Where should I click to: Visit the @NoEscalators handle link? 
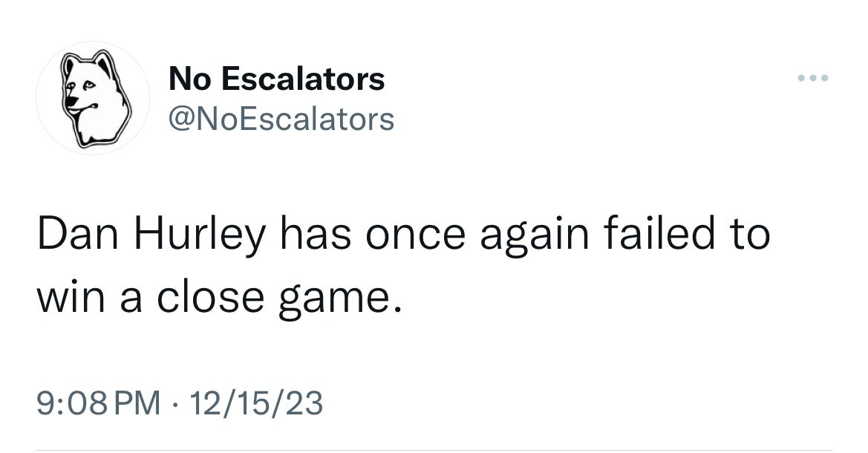click(281, 118)
